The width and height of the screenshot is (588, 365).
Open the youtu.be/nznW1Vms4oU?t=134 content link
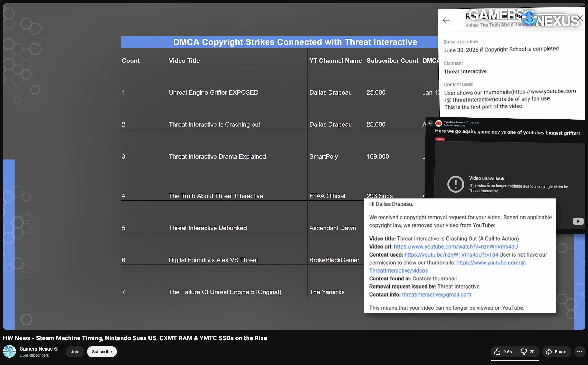coord(451,254)
